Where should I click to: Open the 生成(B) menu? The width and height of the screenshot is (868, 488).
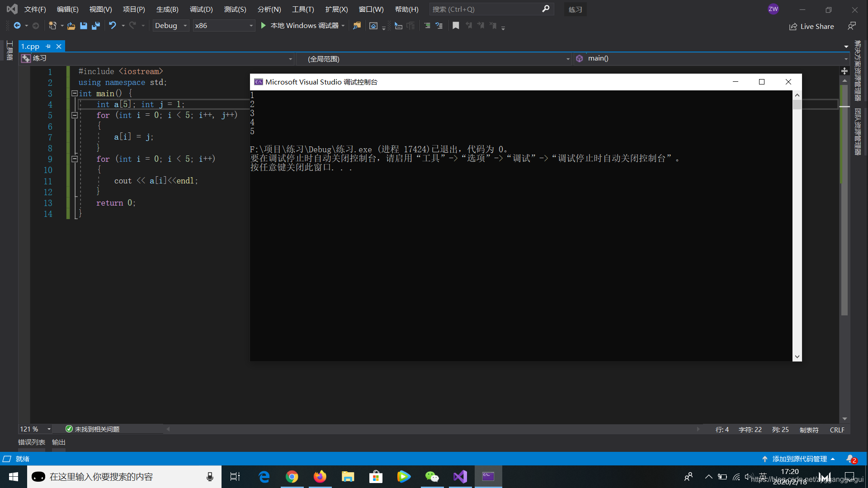[x=167, y=9]
